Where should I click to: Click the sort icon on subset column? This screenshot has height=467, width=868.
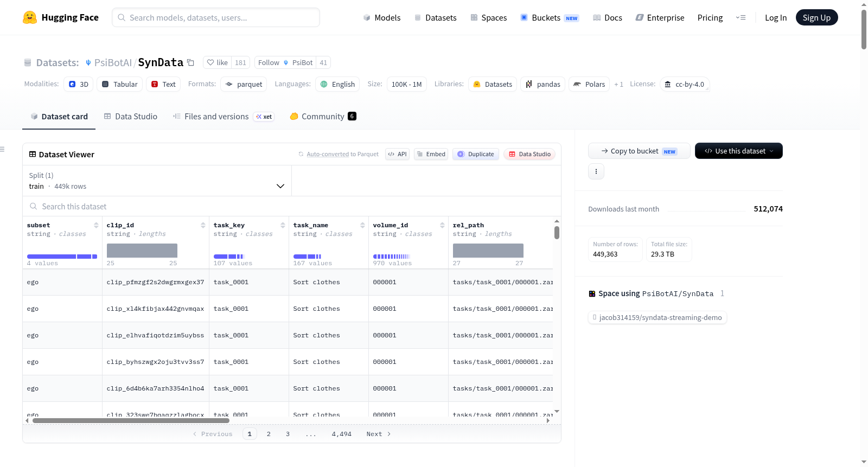pyautogui.click(x=96, y=225)
